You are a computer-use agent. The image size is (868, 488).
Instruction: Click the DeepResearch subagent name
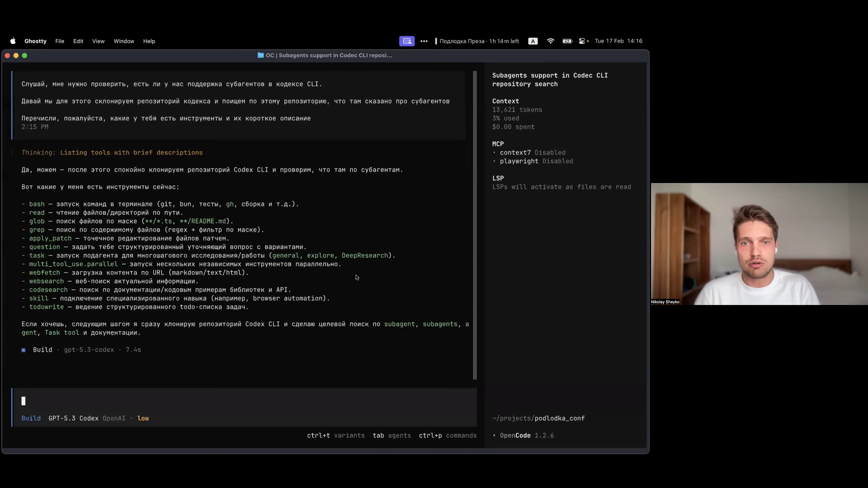click(364, 256)
